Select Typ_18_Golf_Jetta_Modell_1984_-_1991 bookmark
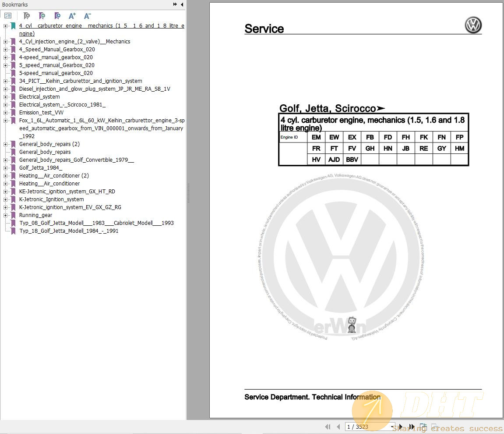The width and height of the screenshot is (504, 434). [x=69, y=231]
